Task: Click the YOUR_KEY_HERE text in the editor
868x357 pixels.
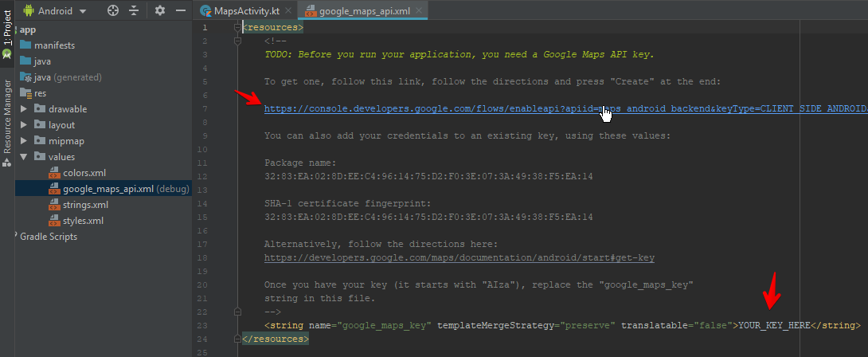Action: point(774,325)
